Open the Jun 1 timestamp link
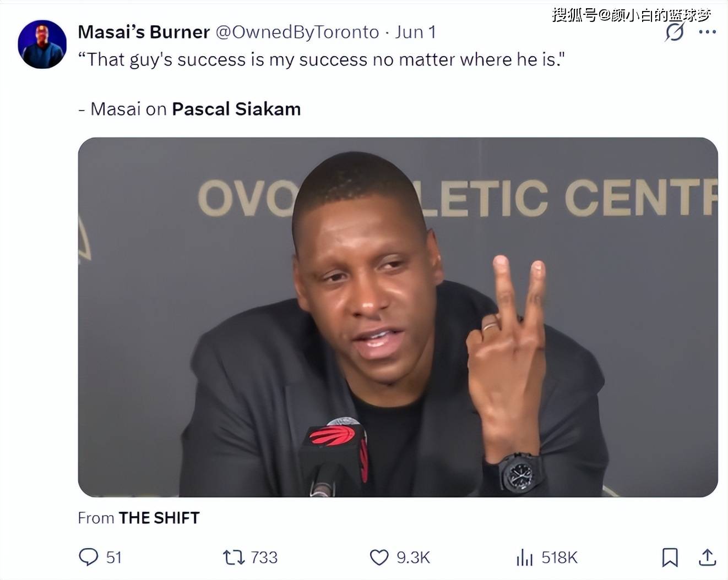 415,32
